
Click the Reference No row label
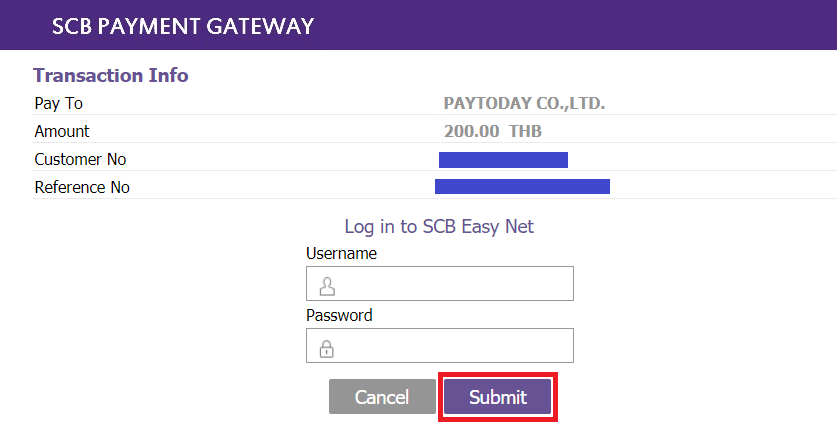pos(82,187)
